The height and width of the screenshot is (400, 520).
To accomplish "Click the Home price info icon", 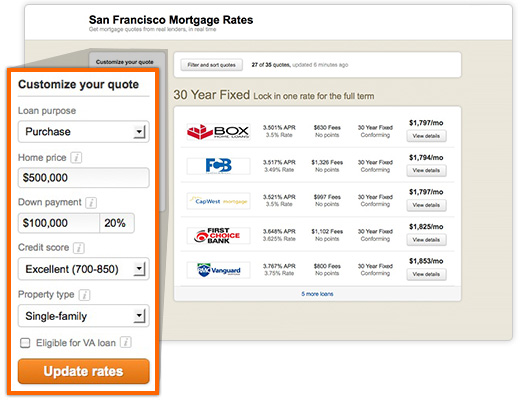I will click(x=76, y=158).
